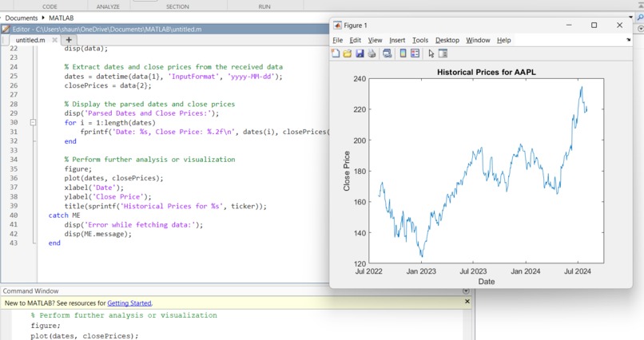The width and height of the screenshot is (644, 340).
Task: Click the Date x-axis label on the plot
Action: (x=487, y=282)
